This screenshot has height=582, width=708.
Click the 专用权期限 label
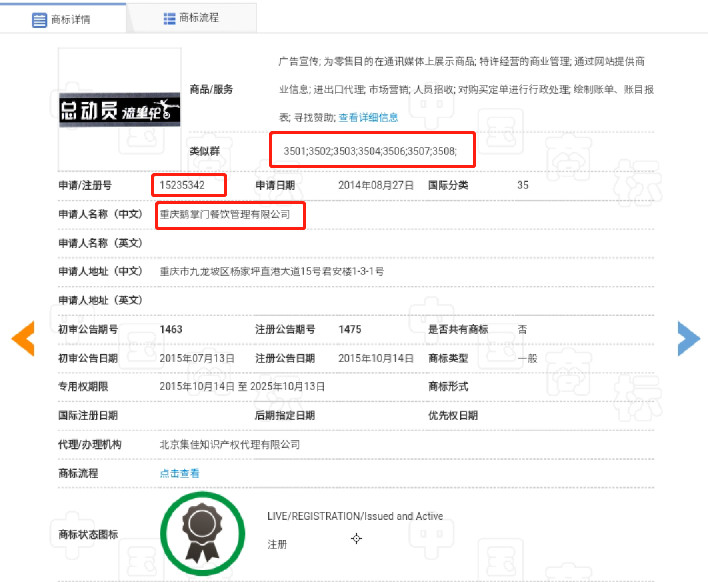coord(83,386)
